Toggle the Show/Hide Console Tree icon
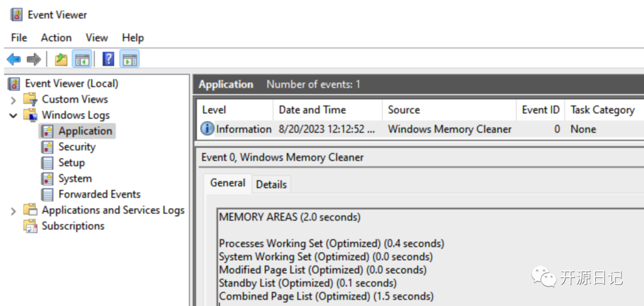The width and height of the screenshot is (644, 306). coord(82,60)
